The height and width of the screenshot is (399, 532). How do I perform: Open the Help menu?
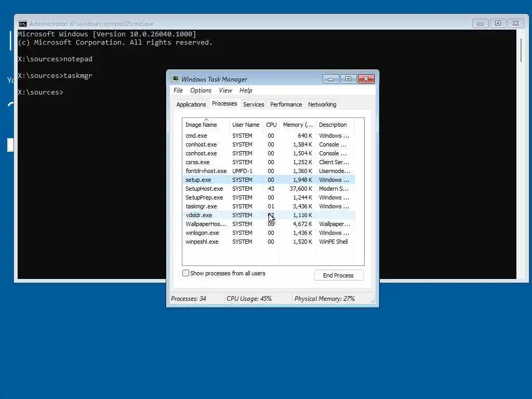pyautogui.click(x=246, y=90)
